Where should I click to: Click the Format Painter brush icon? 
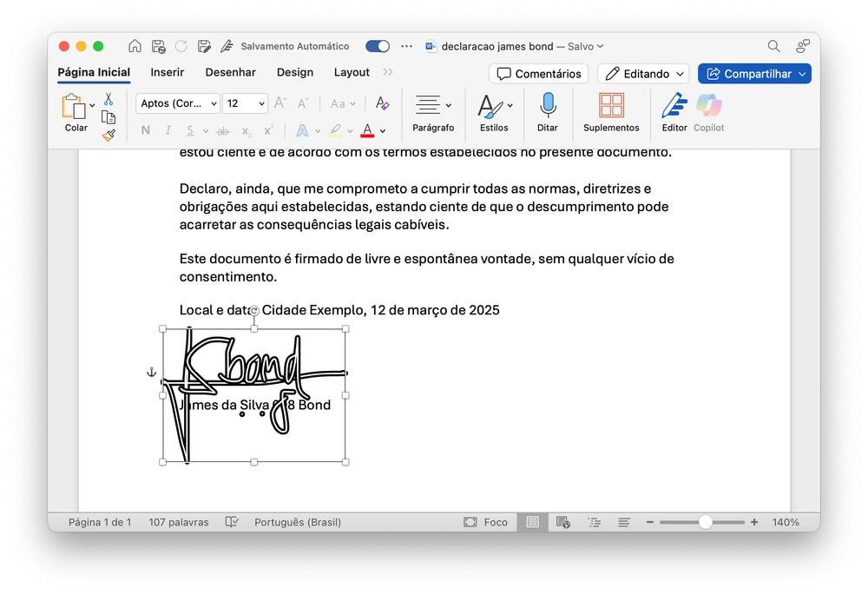pos(108,136)
